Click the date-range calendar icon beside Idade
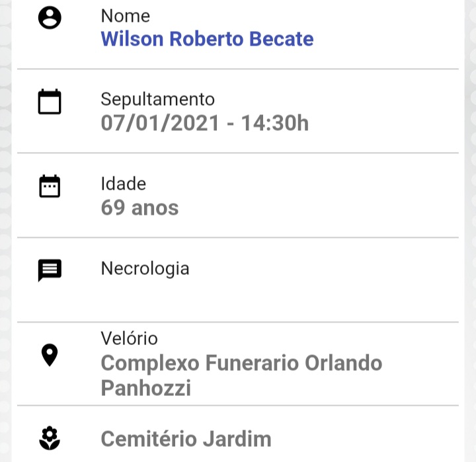Screen dimensions: 476x462 click(50, 186)
